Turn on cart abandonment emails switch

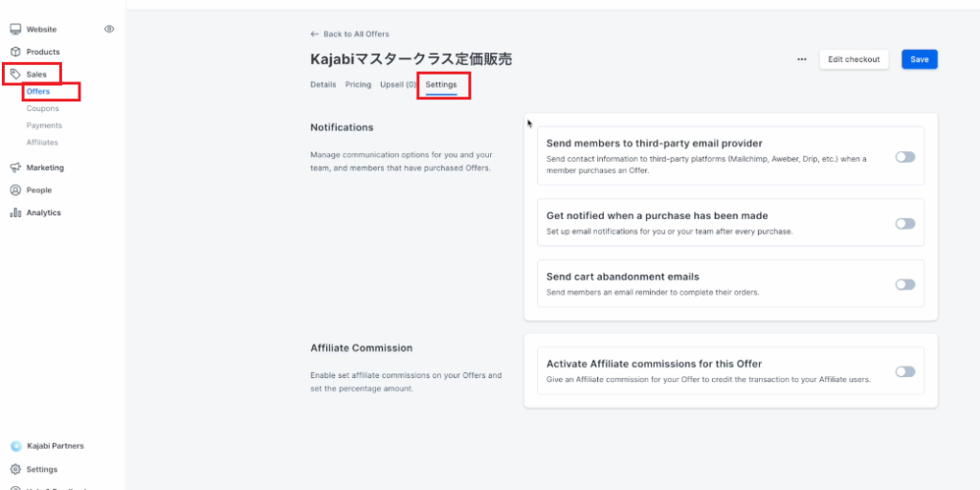905,284
